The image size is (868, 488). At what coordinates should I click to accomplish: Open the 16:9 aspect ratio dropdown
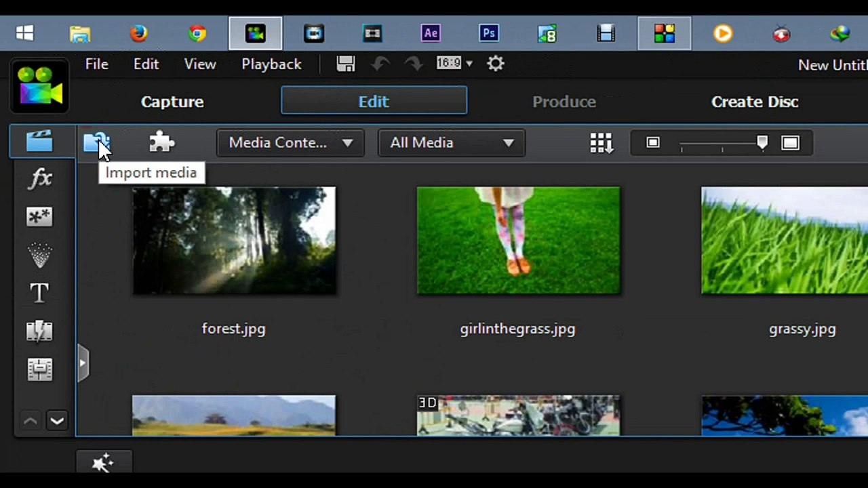[454, 64]
